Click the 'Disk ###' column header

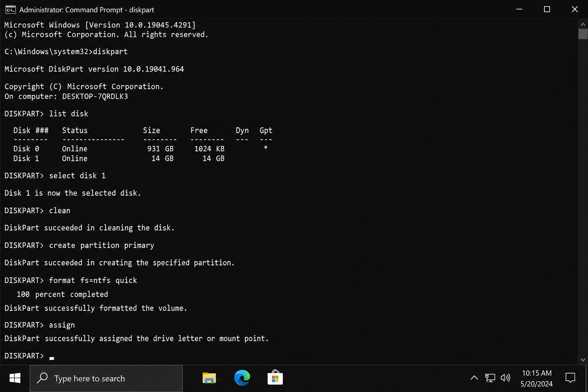tap(31, 131)
